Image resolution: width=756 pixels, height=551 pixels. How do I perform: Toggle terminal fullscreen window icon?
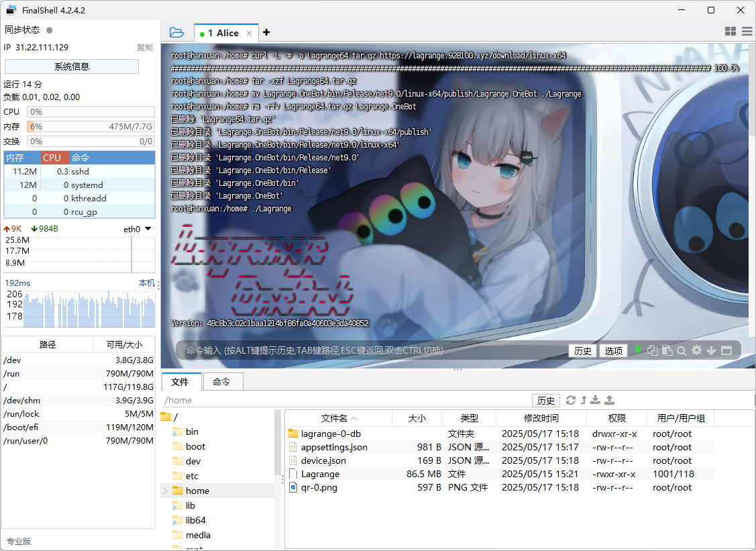click(727, 350)
